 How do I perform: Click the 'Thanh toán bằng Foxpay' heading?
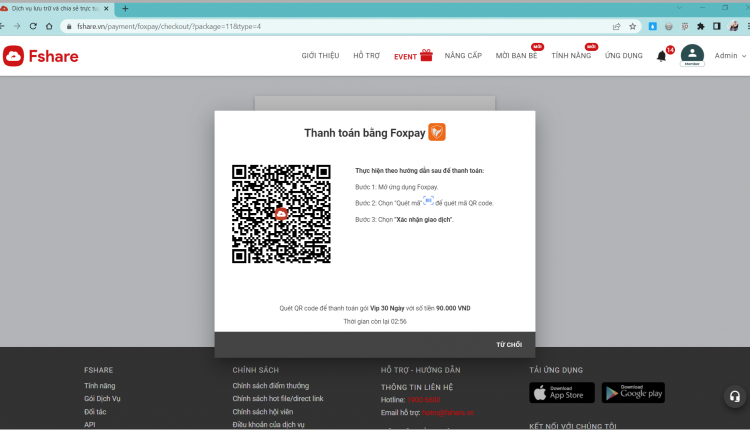[x=364, y=133]
